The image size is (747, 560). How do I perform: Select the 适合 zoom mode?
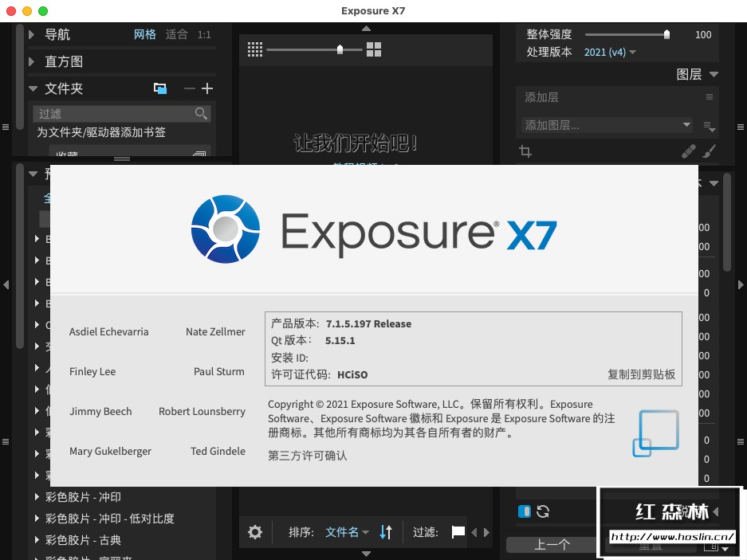(176, 34)
